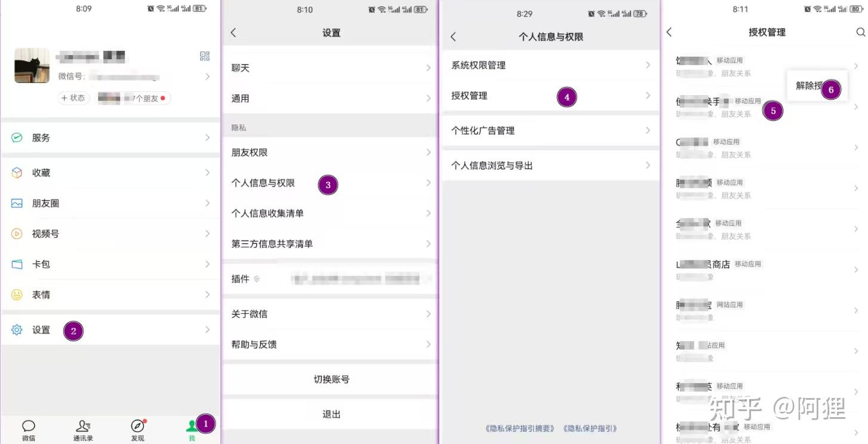Open the 表情 smiley icon

[17, 295]
